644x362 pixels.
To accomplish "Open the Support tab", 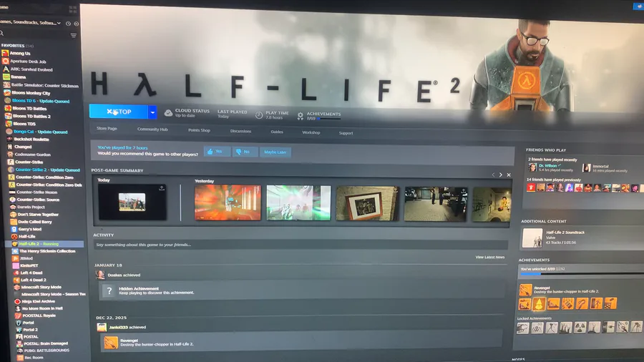I will (346, 133).
